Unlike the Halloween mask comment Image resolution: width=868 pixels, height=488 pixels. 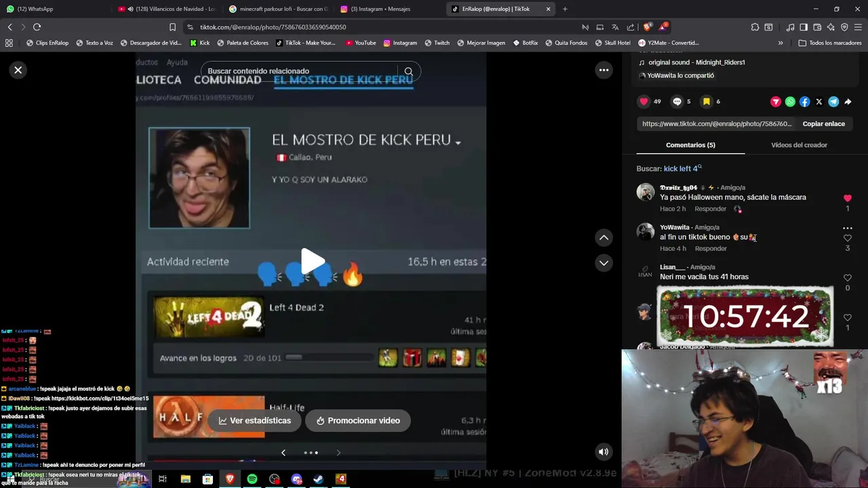click(x=847, y=198)
